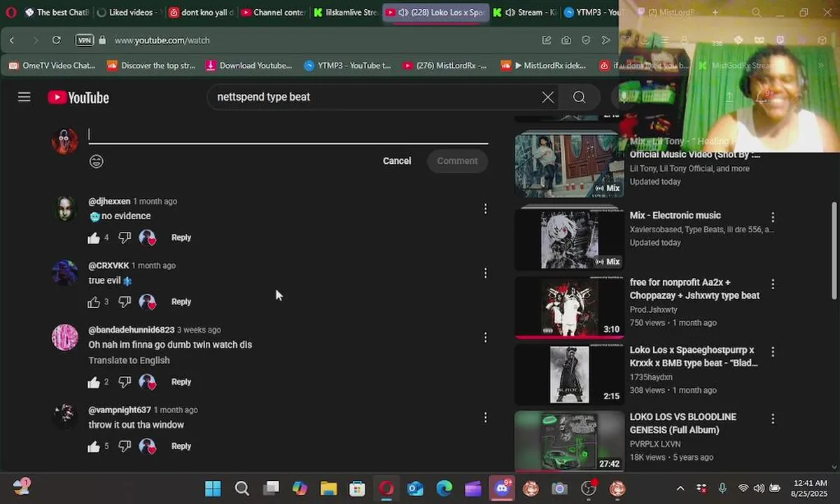Open Mix - Electronic music thumbnail
Screen dimensions: 840x504
point(569,238)
